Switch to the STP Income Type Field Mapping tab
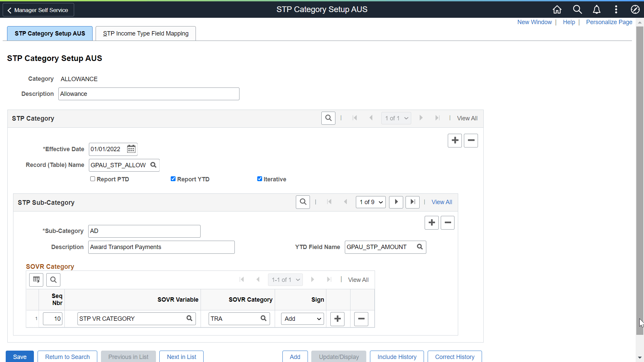This screenshot has height=362, width=644. click(146, 33)
